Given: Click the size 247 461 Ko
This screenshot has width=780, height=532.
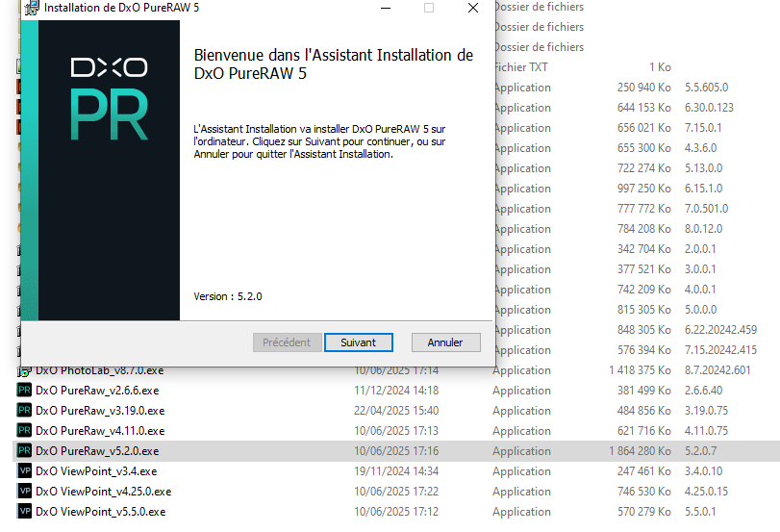Looking at the screenshot, I should point(644,471).
